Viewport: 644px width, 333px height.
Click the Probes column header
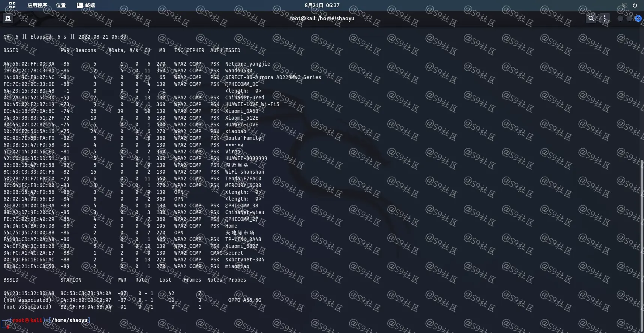point(237,280)
